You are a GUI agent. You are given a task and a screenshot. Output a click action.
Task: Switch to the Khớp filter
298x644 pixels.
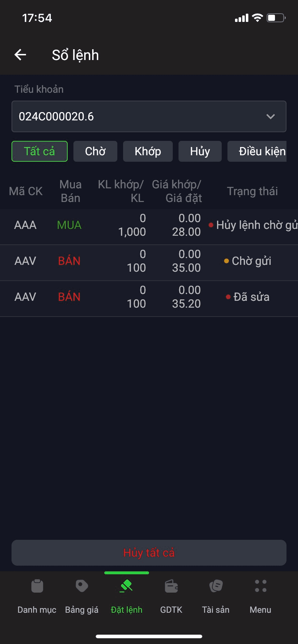(x=148, y=151)
